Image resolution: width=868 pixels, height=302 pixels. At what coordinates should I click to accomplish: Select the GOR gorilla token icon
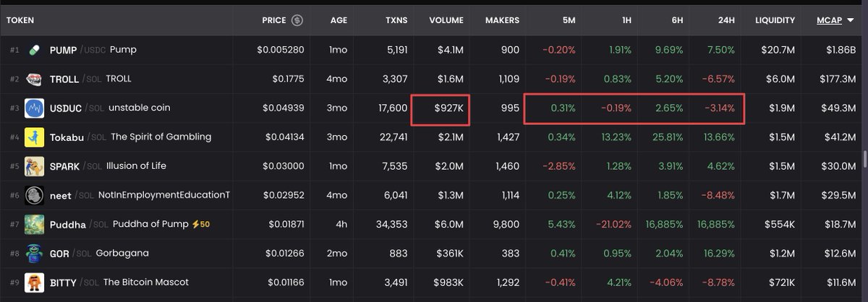coord(34,253)
